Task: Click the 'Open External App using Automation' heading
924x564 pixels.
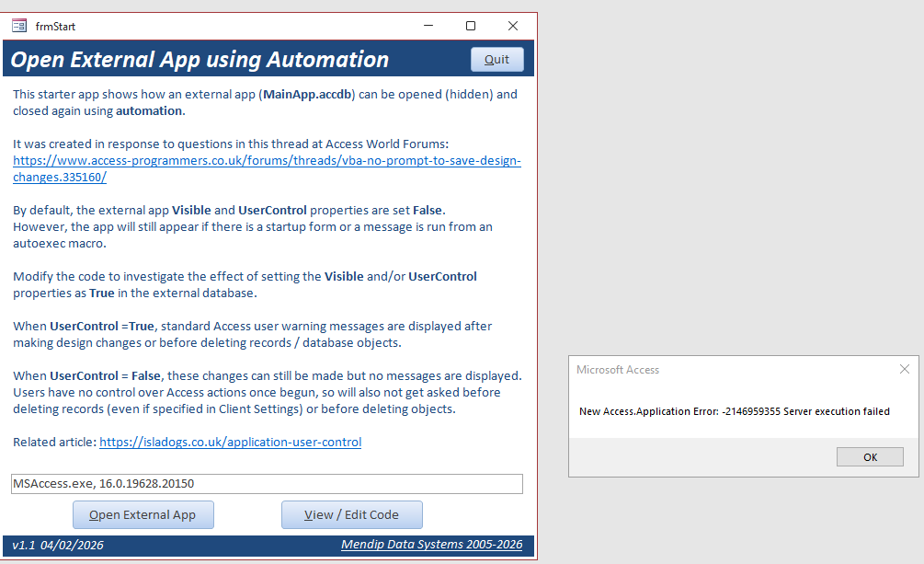Action: point(200,60)
